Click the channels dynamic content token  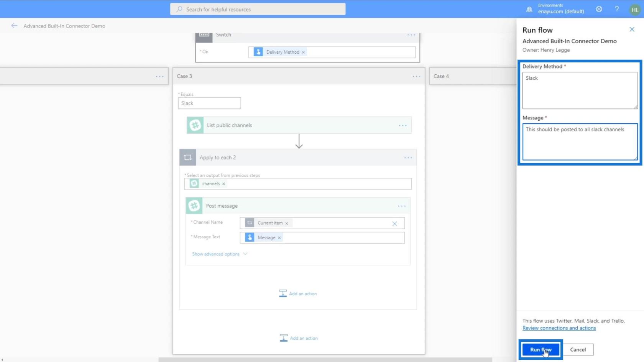tap(208, 183)
